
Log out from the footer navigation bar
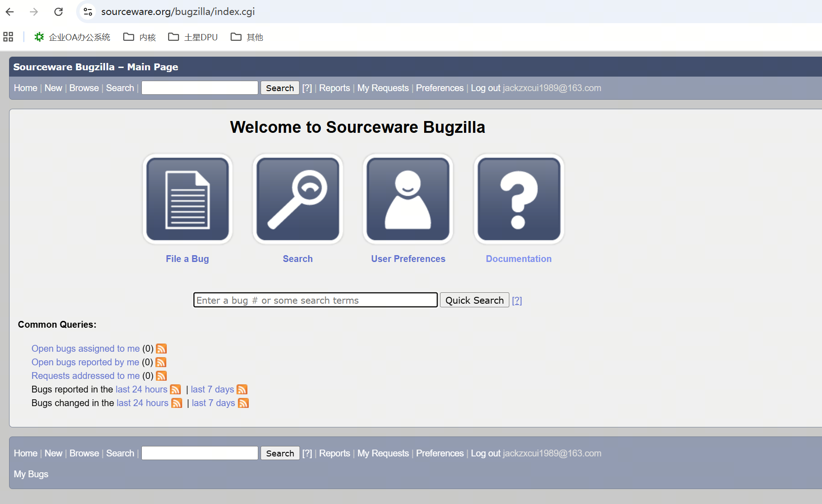[x=485, y=453]
